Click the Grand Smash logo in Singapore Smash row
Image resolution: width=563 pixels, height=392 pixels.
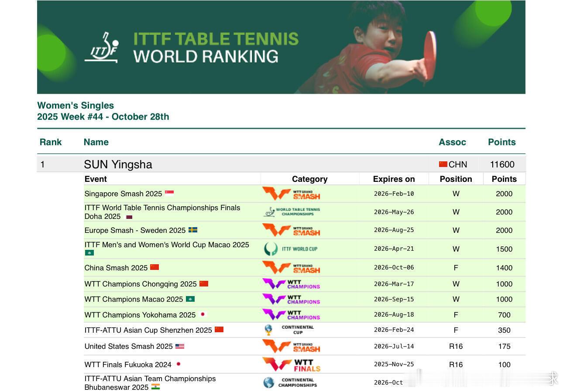[x=291, y=194]
